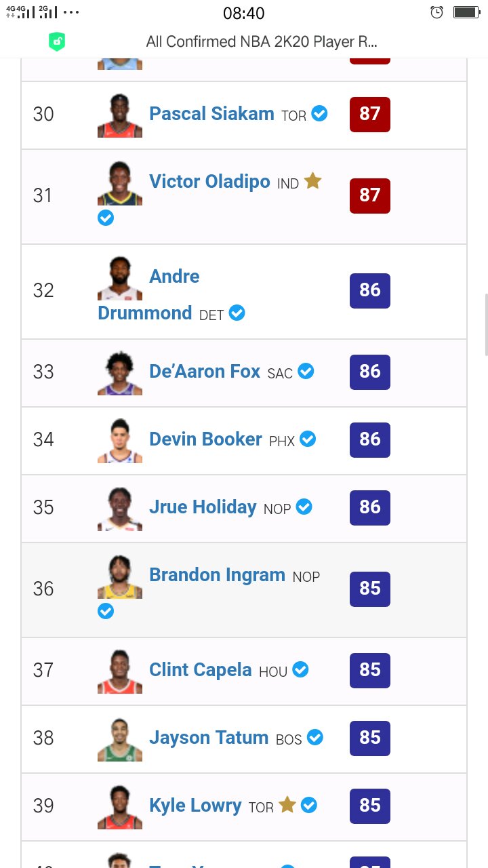The image size is (488, 868).
Task: Tap verified check next to De'Aaron Fox
Action: pos(306,371)
